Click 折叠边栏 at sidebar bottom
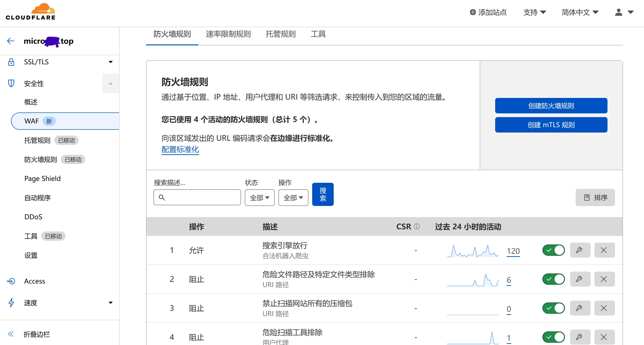 37,334
